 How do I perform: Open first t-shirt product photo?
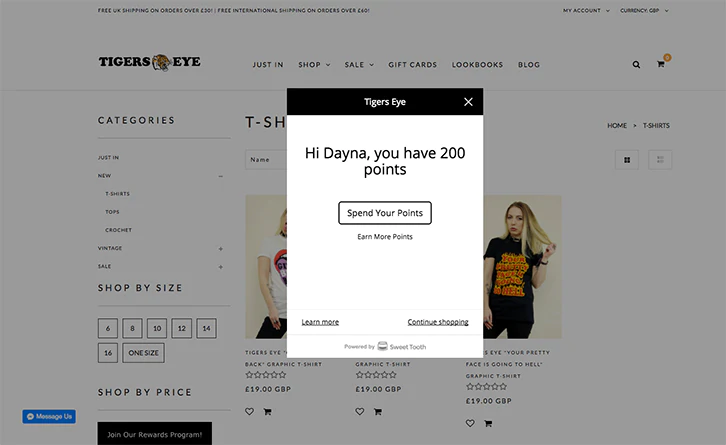click(x=266, y=267)
